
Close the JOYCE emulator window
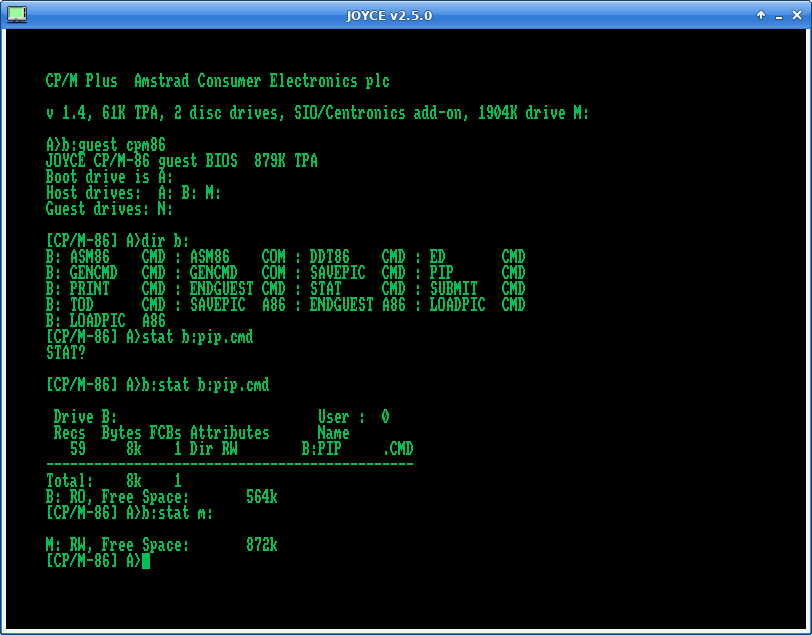[x=797, y=16]
